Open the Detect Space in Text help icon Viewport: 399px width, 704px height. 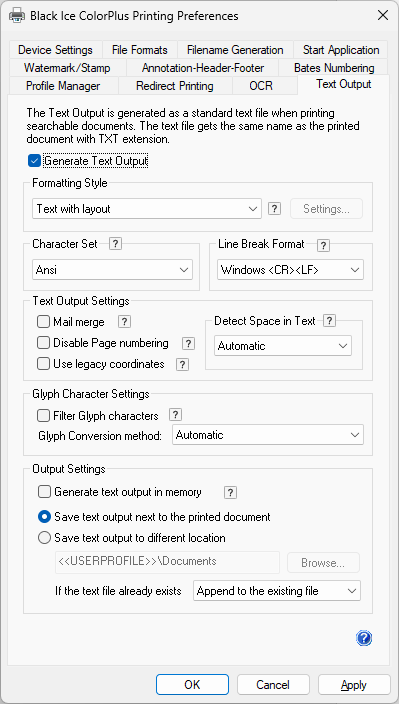[x=329, y=321]
